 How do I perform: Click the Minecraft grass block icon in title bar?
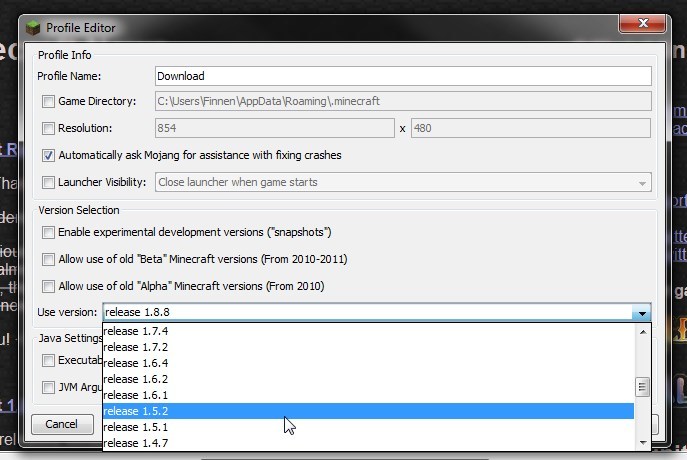click(x=33, y=28)
